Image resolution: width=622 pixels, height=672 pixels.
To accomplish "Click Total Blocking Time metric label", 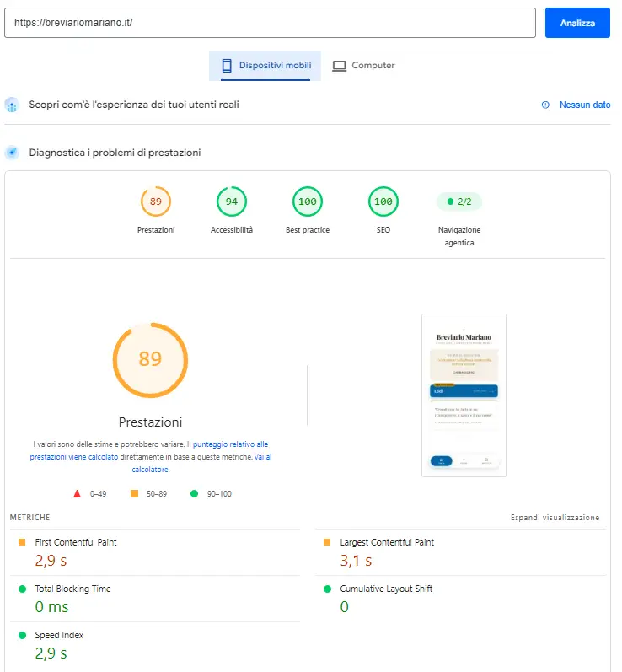I will point(72,589).
